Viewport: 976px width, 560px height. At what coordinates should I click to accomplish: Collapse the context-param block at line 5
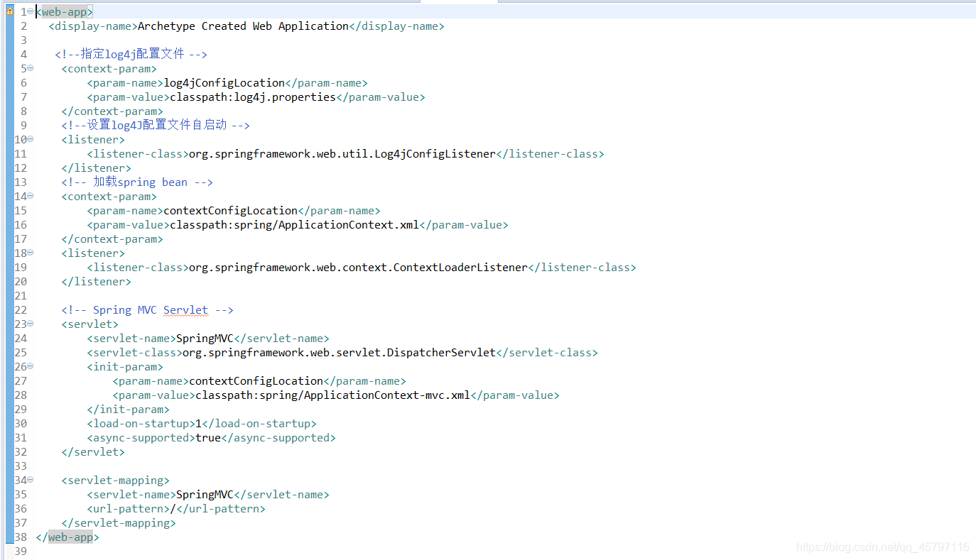pos(29,68)
